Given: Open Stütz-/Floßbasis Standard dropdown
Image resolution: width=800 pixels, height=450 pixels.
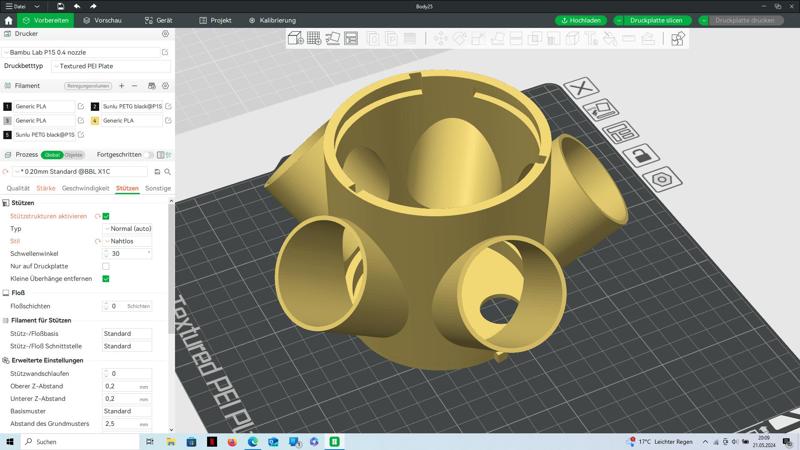Looking at the screenshot, I should (x=127, y=334).
